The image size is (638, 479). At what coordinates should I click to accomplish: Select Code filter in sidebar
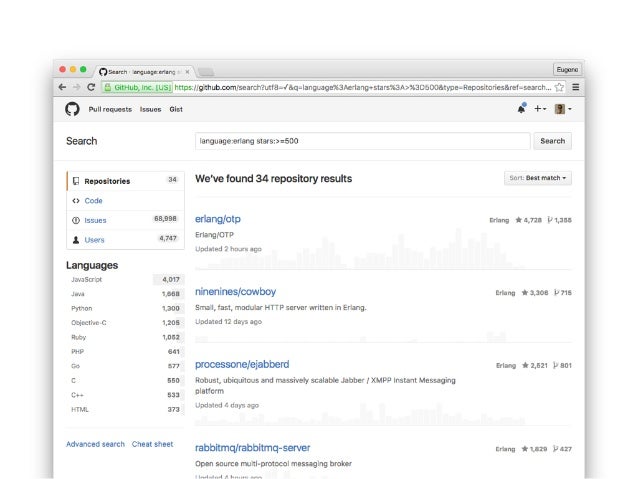(125, 201)
